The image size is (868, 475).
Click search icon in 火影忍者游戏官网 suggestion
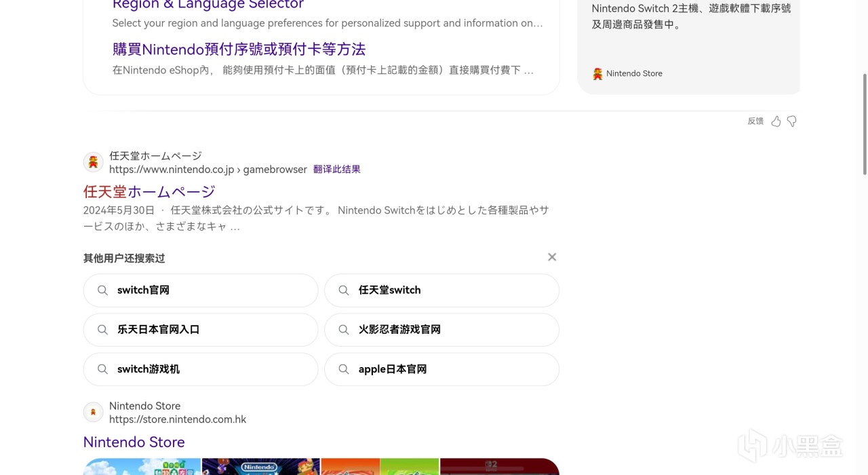tap(344, 330)
